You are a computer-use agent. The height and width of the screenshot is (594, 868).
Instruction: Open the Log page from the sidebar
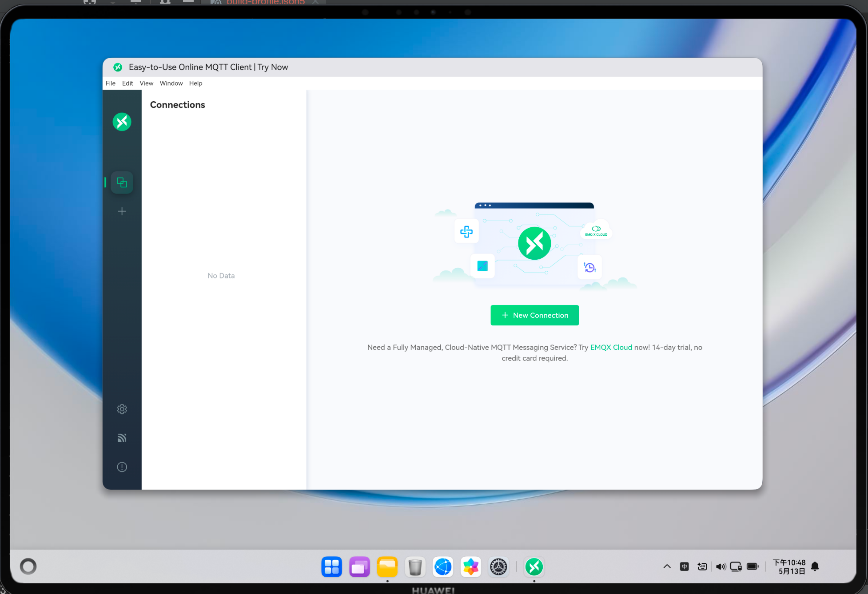(x=122, y=438)
